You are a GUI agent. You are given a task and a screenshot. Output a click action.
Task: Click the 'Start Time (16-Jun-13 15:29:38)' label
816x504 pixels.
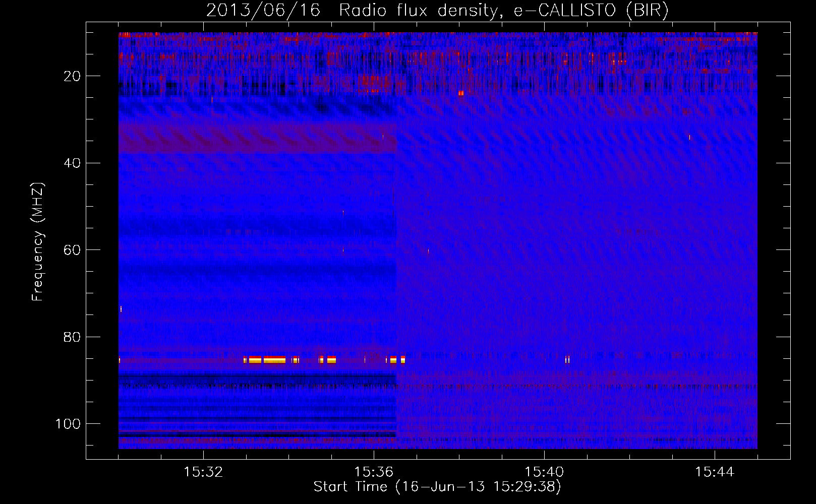[437, 487]
